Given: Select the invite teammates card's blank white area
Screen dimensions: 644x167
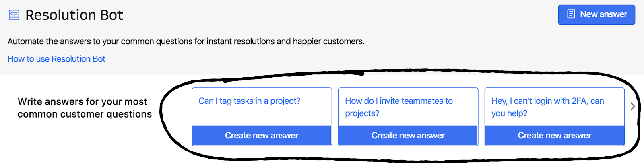Looking at the screenshot, I should pyautogui.click(x=435, y=119).
